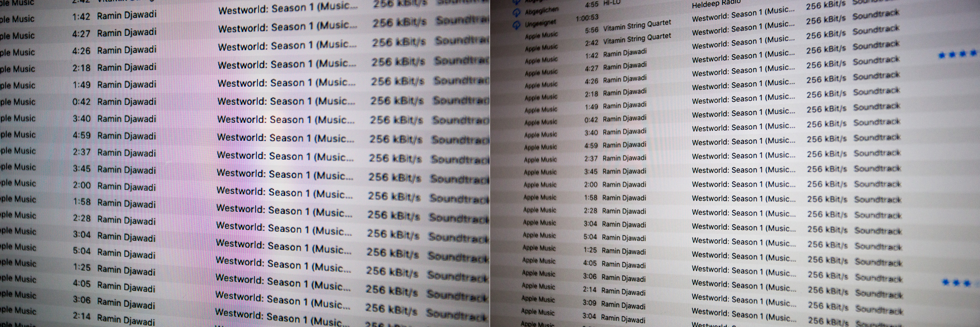Click the 1:49 duration in the right photo
The image size is (980, 327).
[591, 107]
